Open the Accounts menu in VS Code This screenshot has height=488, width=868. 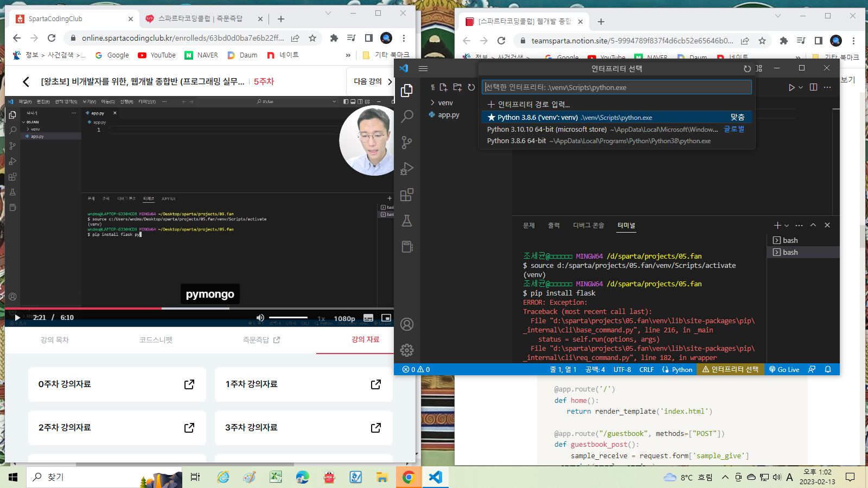(407, 324)
